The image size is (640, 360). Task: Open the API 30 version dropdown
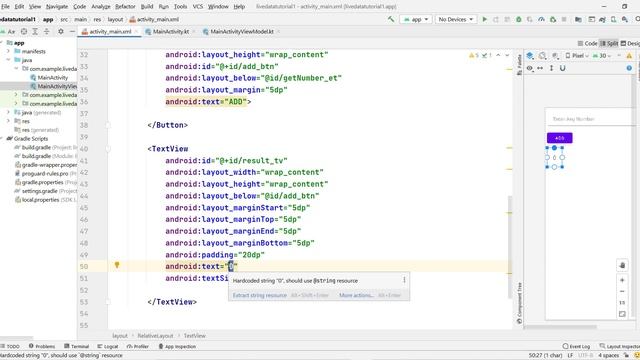pos(601,56)
